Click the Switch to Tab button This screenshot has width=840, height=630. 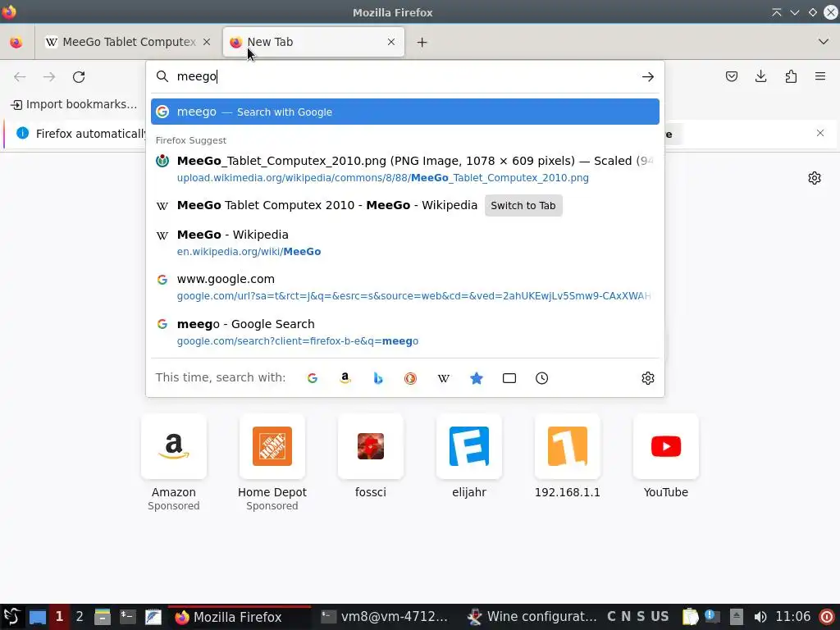[523, 206]
